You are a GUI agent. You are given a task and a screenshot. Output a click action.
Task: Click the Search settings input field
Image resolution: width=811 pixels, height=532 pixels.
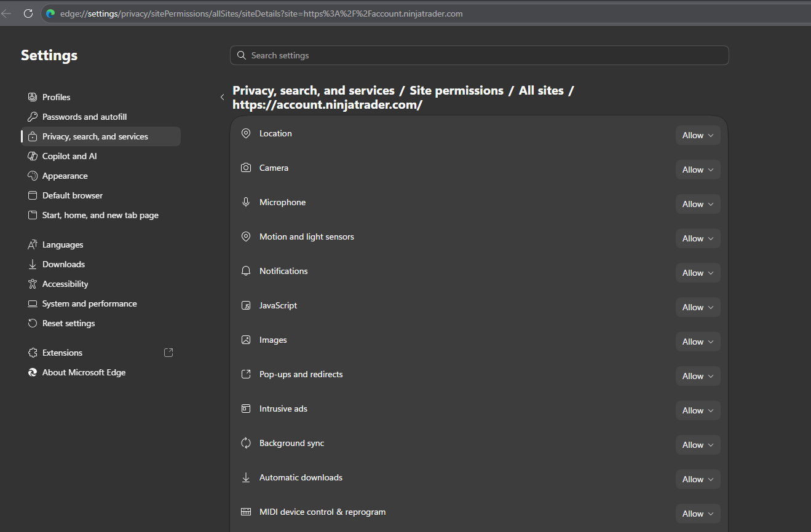(x=480, y=55)
